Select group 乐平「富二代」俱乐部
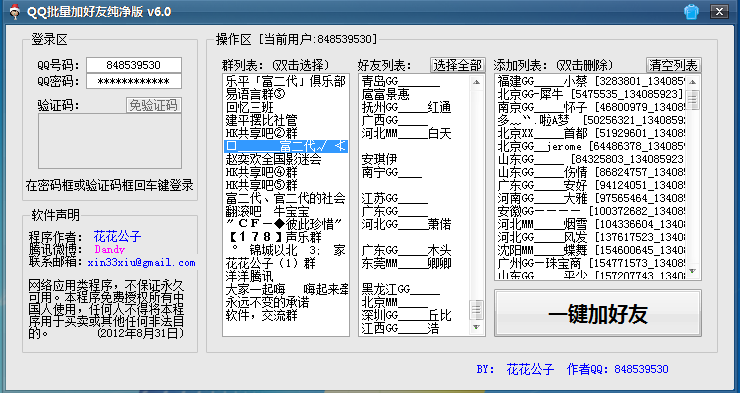This screenshot has width=740, height=393. (286, 81)
